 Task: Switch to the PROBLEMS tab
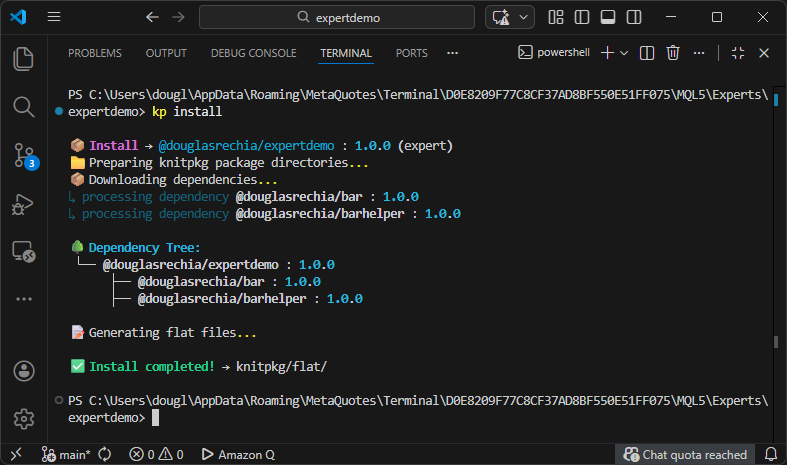click(95, 53)
